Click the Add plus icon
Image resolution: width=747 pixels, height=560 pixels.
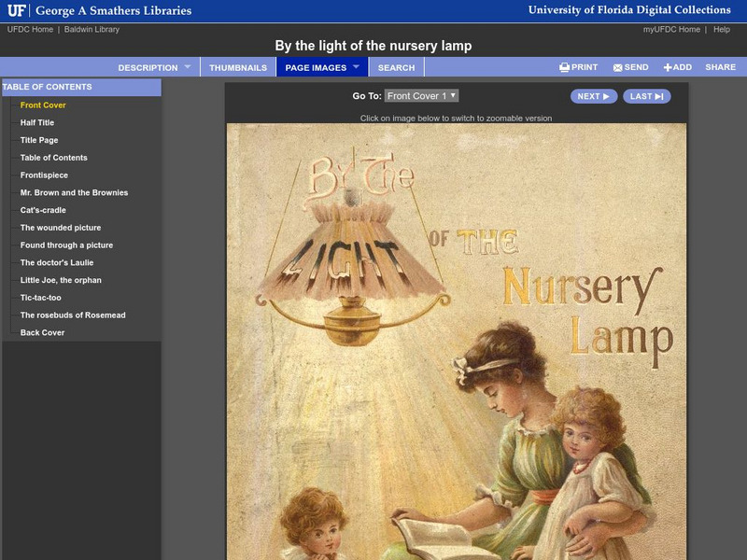[x=668, y=67]
